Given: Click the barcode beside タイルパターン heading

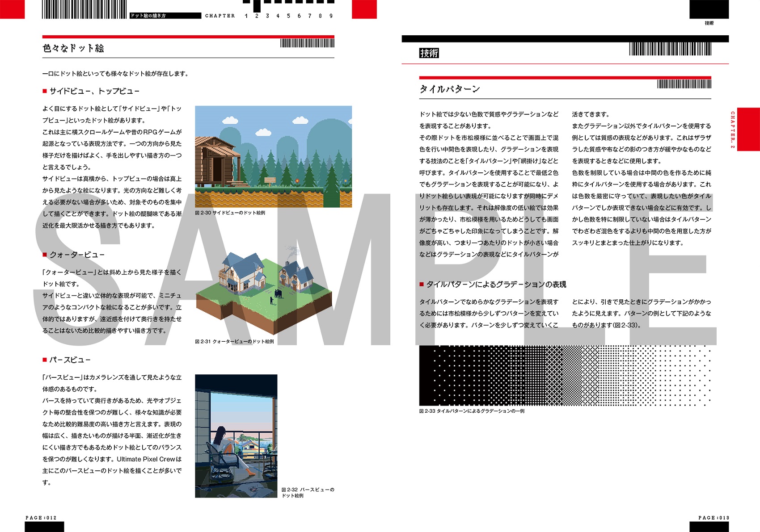Looking at the screenshot, I should click(684, 84).
